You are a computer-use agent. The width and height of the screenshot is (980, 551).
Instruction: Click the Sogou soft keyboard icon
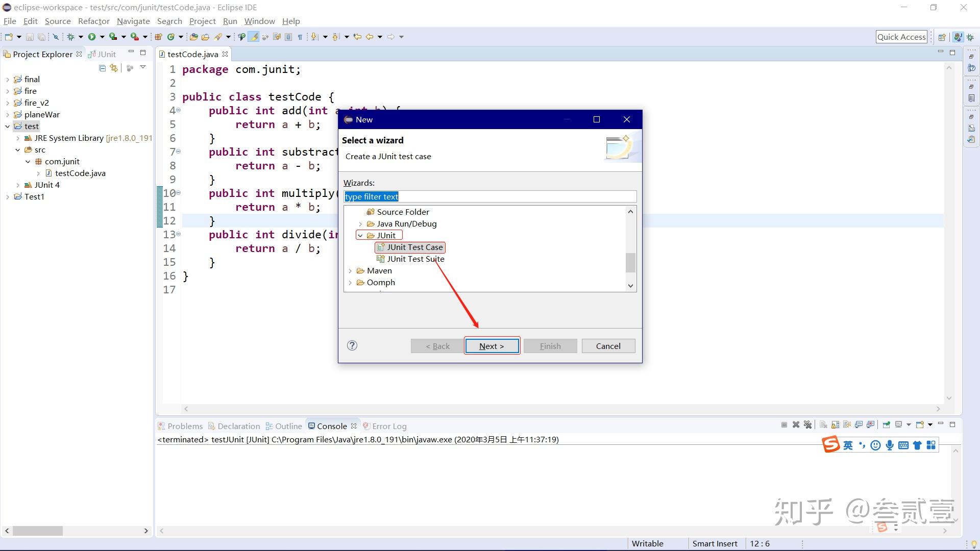903,445
